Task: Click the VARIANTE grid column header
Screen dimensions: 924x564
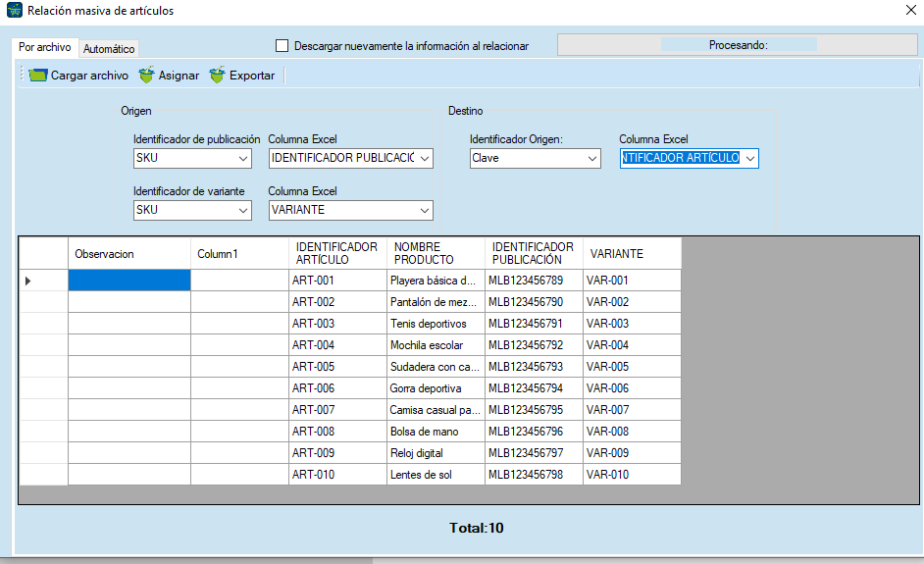Action: tap(633, 254)
